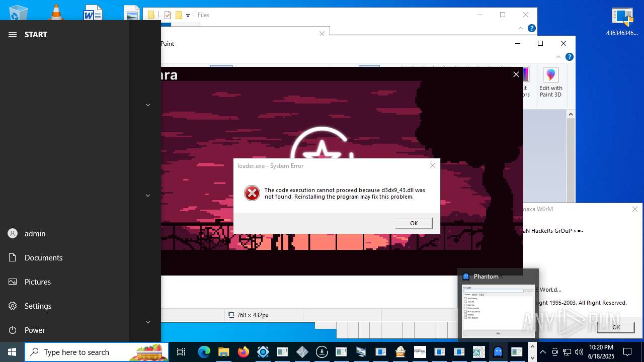Screen dimensions: 644x362
Task: Expand the middle Start menu group chevron
Action: [x=148, y=195]
